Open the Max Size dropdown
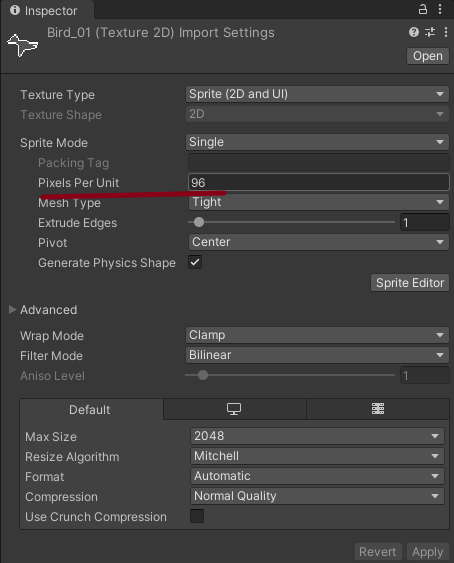 tap(317, 436)
